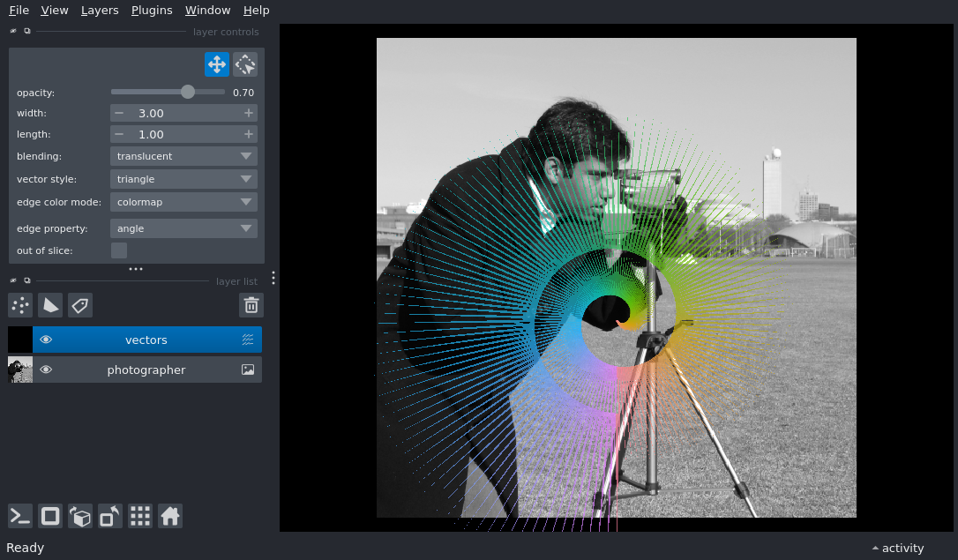Activate the transform layer mode icon
958x560 pixels.
[245, 64]
